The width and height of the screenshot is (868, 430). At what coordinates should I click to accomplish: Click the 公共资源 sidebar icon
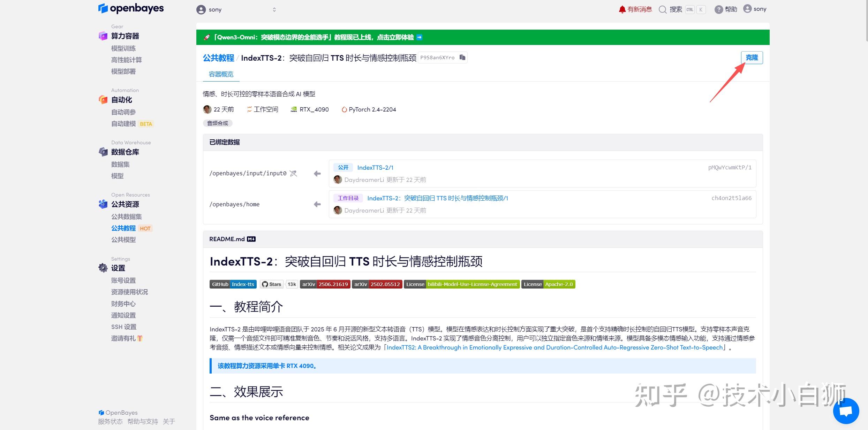point(103,205)
